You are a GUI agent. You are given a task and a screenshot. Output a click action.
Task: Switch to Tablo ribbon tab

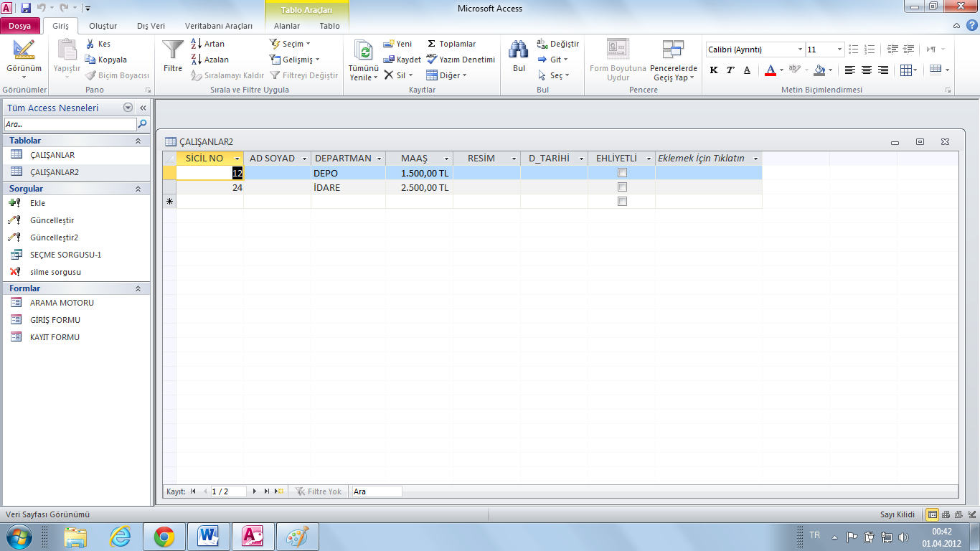[x=330, y=26]
